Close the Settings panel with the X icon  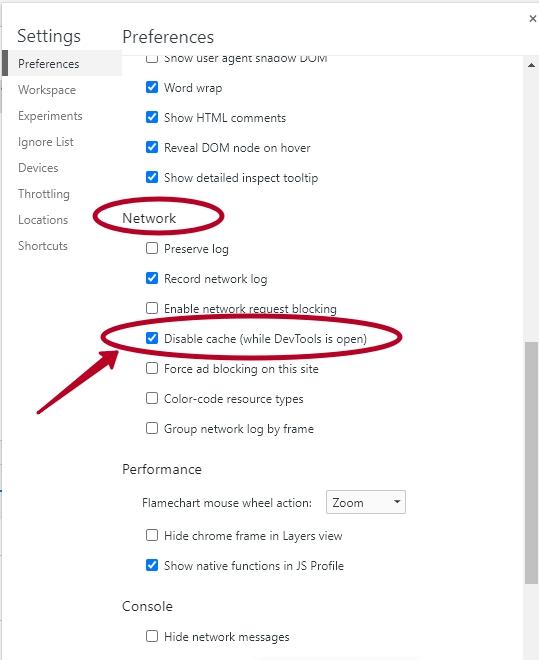click(532, 19)
